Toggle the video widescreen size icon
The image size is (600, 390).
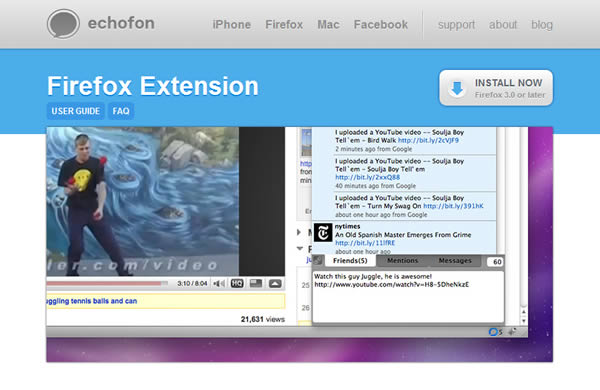click(256, 284)
